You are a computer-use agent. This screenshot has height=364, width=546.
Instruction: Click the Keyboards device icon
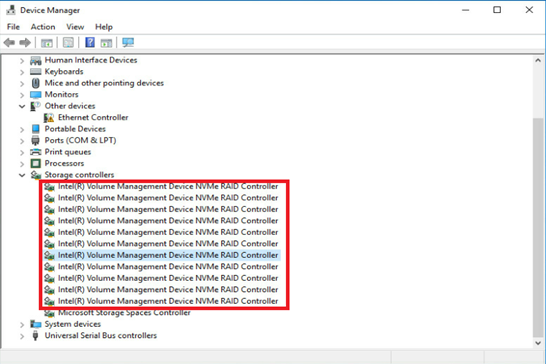coord(36,71)
